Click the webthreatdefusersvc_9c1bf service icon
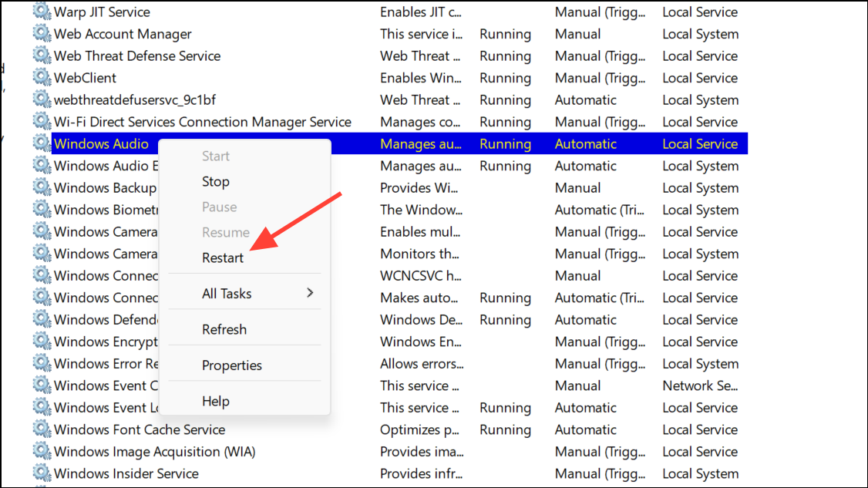This screenshot has width=868, height=488. pos(41,100)
